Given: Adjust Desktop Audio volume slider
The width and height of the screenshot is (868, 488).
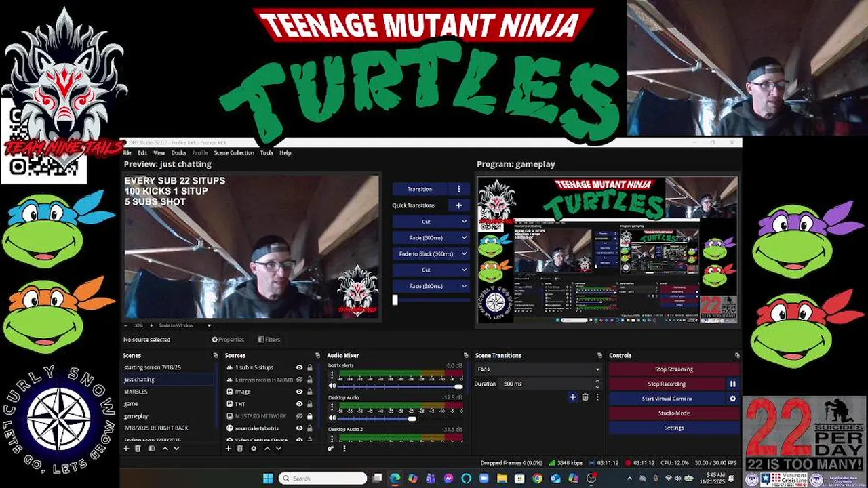Looking at the screenshot, I should (x=401, y=418).
